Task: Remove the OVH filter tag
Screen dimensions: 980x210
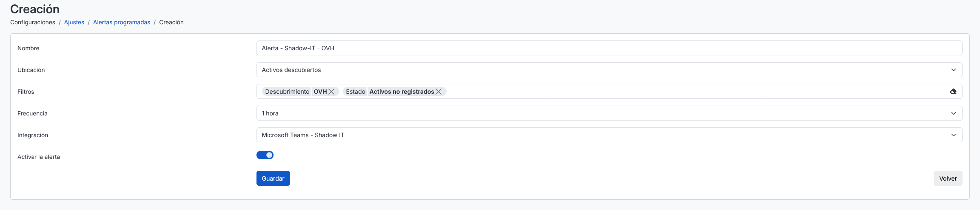Action: pos(331,92)
